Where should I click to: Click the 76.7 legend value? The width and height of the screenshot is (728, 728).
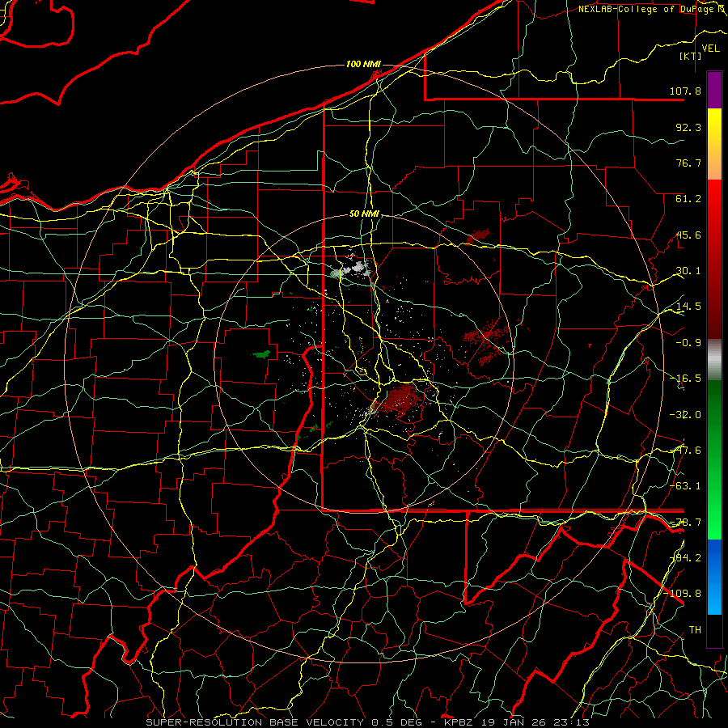tap(688, 163)
